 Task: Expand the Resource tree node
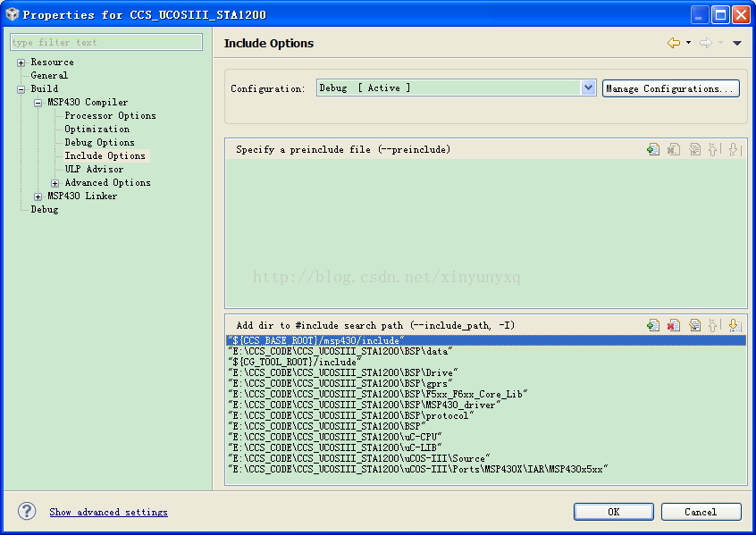21,63
